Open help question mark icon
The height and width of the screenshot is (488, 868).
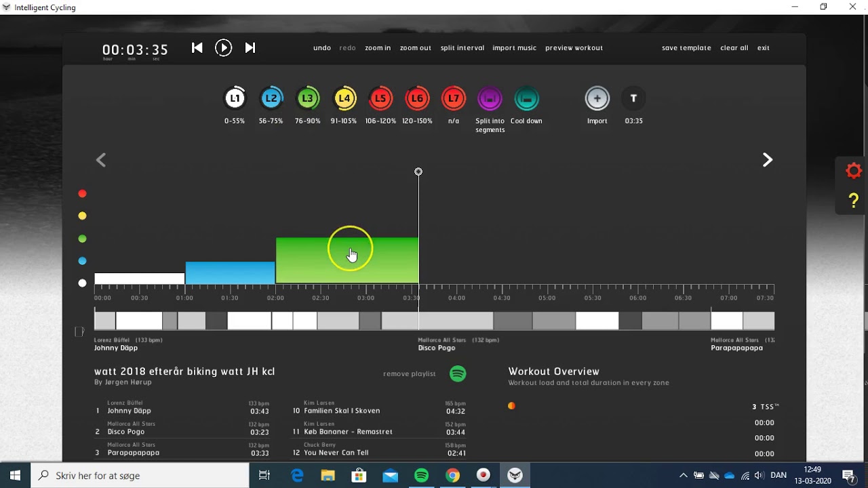(854, 201)
